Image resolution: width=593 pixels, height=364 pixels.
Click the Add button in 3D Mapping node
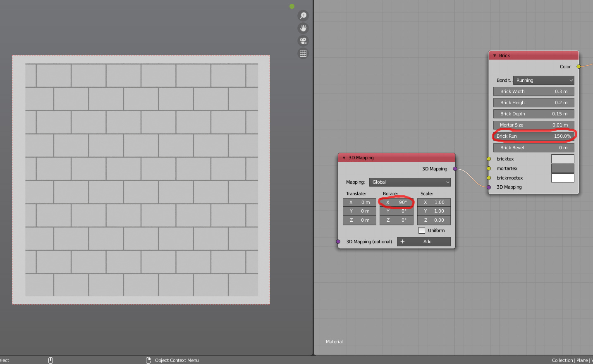[423, 242]
